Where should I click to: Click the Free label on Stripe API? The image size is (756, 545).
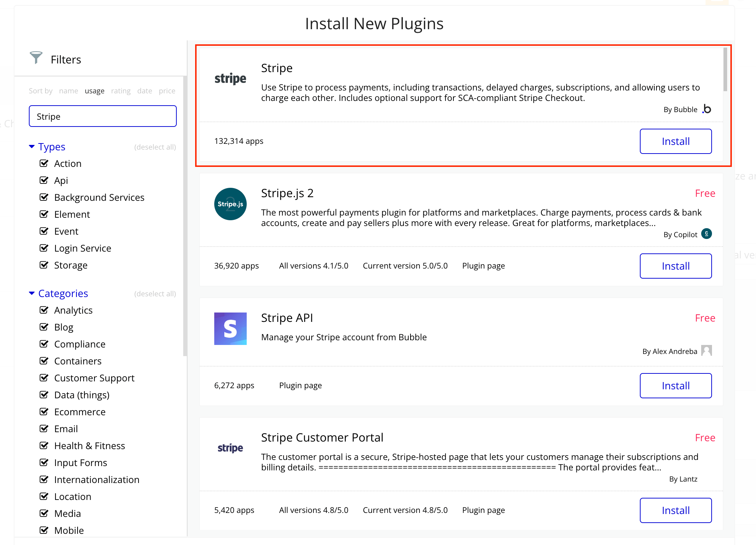pyautogui.click(x=705, y=318)
